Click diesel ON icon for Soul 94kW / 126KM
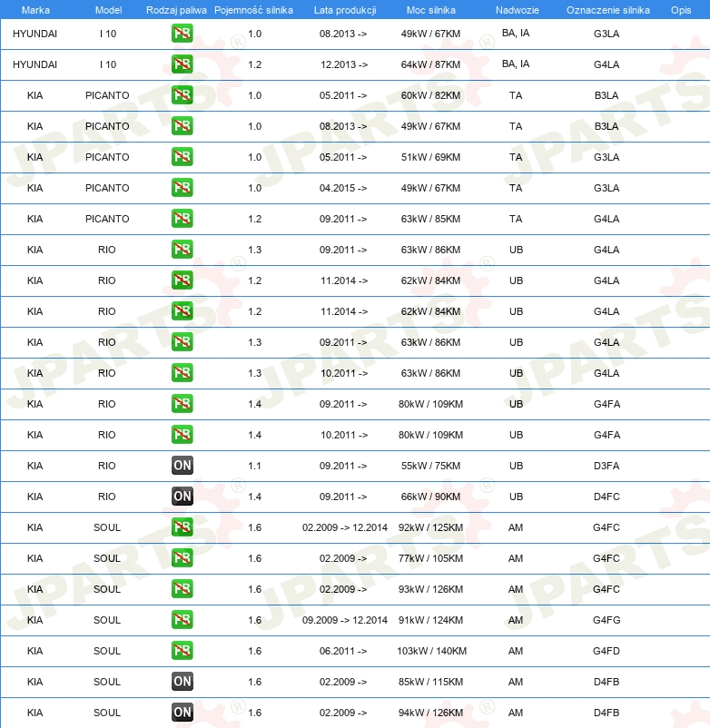Viewport: 710px width, 728px height. click(x=182, y=713)
